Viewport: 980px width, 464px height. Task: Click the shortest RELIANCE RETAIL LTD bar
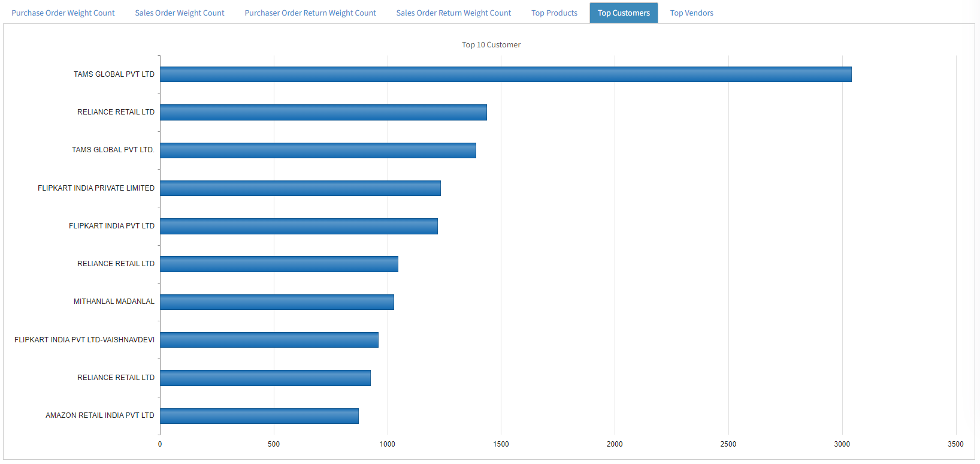[x=265, y=378]
